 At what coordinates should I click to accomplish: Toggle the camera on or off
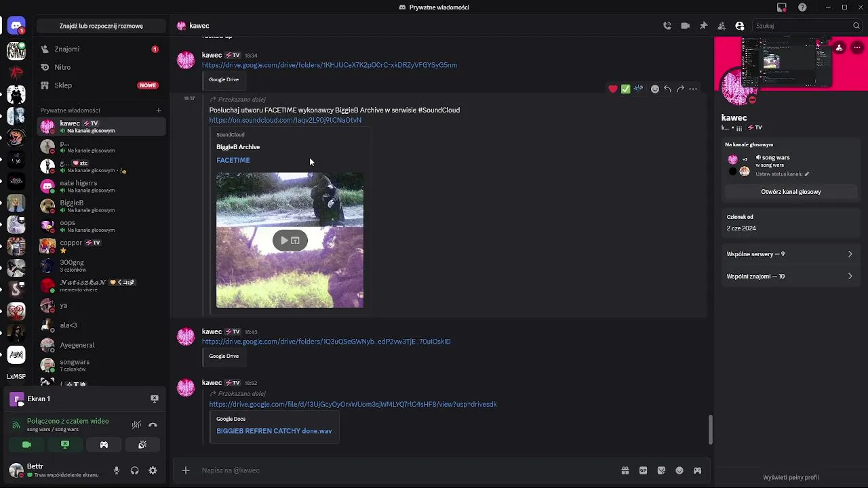[x=26, y=445]
